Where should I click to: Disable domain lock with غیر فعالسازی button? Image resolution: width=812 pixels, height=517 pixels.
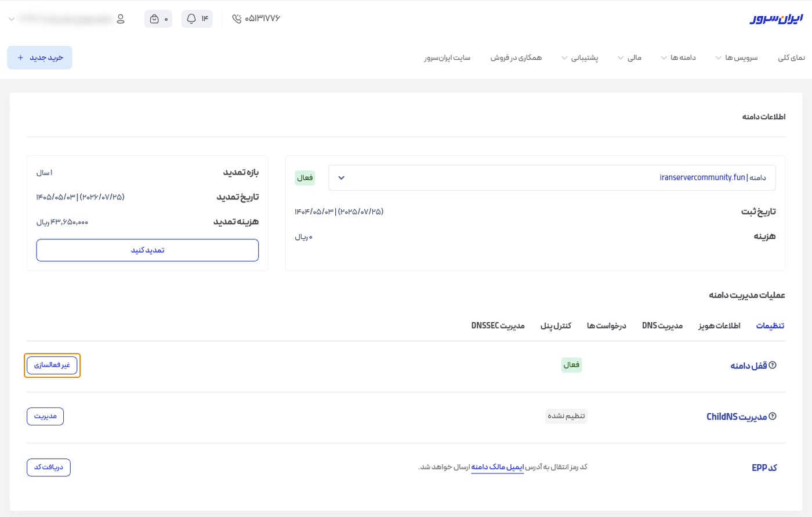click(52, 365)
